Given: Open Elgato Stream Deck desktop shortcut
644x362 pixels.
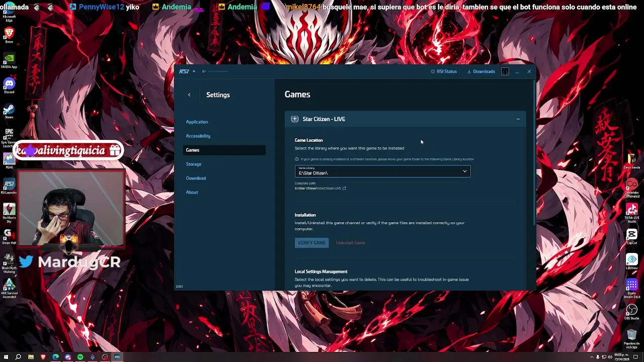Looking at the screenshot, I should tap(631, 289).
